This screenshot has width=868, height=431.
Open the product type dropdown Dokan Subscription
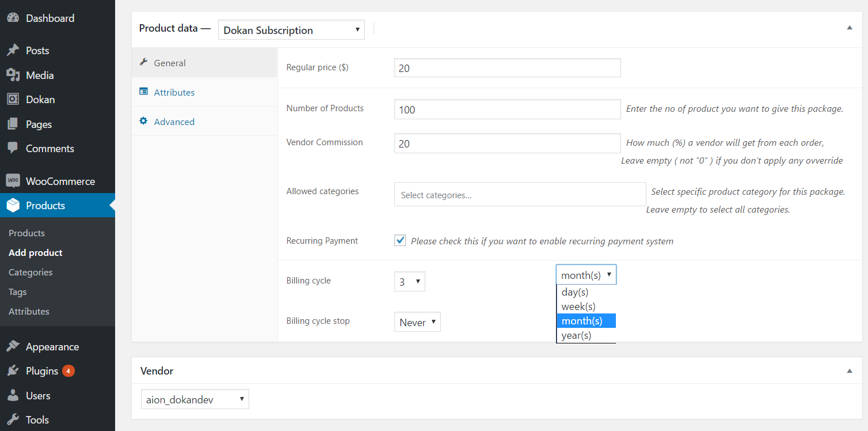291,30
